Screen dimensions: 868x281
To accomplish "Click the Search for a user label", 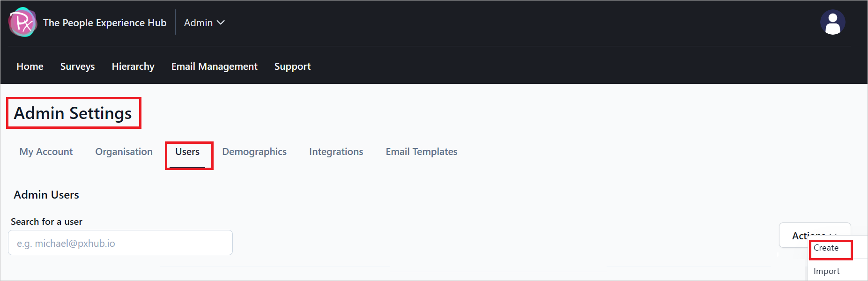I will [46, 222].
